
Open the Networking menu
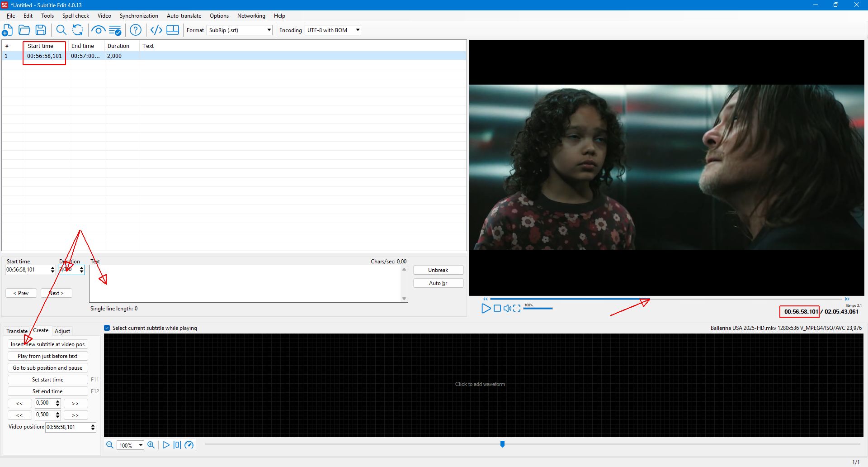pyautogui.click(x=251, y=16)
